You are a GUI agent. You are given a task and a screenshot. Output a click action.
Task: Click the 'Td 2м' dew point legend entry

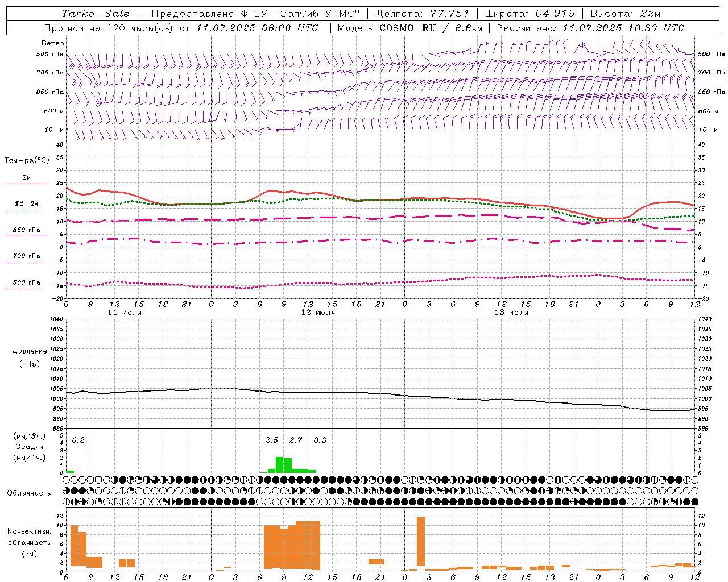(x=27, y=203)
